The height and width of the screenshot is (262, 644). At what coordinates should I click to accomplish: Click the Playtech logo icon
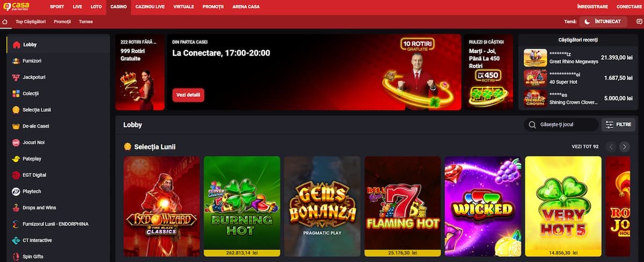(16, 191)
